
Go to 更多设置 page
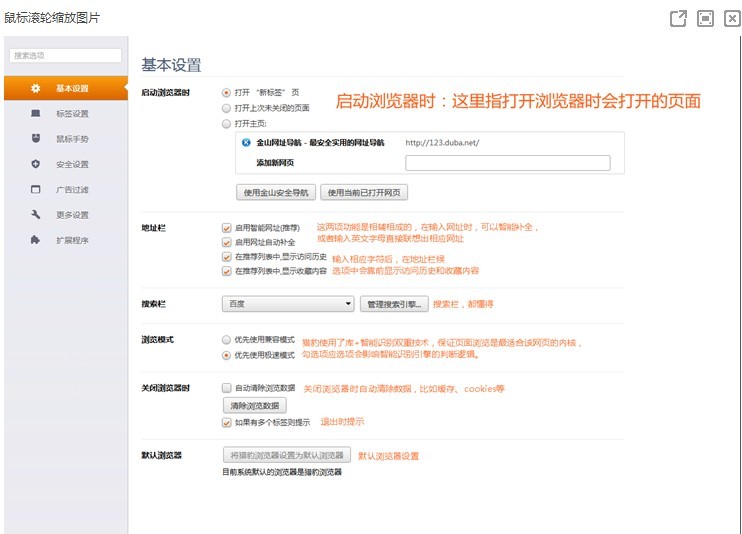point(66,215)
